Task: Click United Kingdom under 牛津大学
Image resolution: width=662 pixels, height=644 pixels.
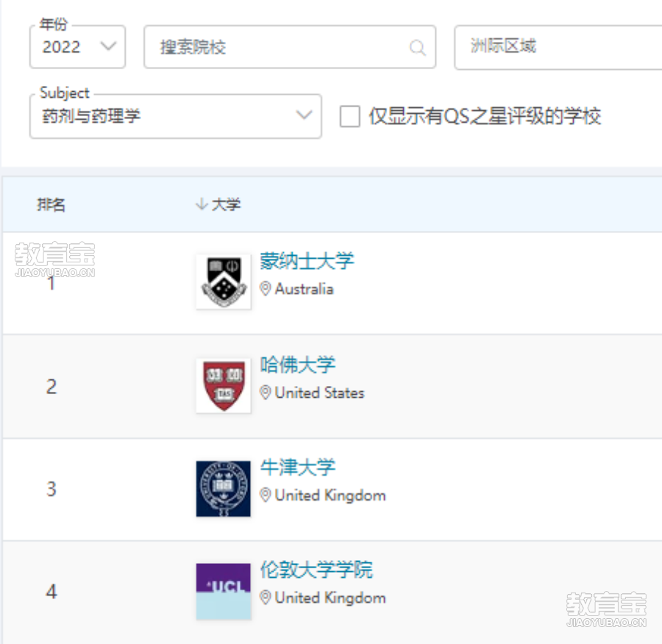Action: [330, 495]
